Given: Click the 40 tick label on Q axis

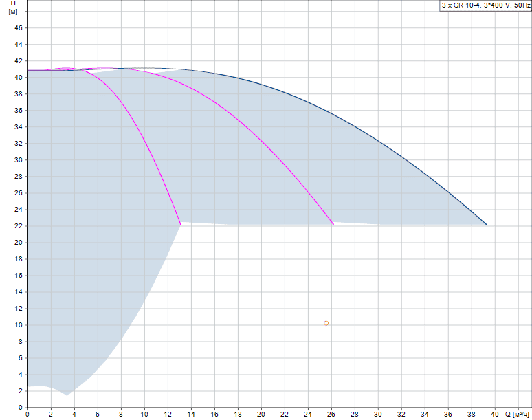Looking at the screenshot, I should 495,415.
